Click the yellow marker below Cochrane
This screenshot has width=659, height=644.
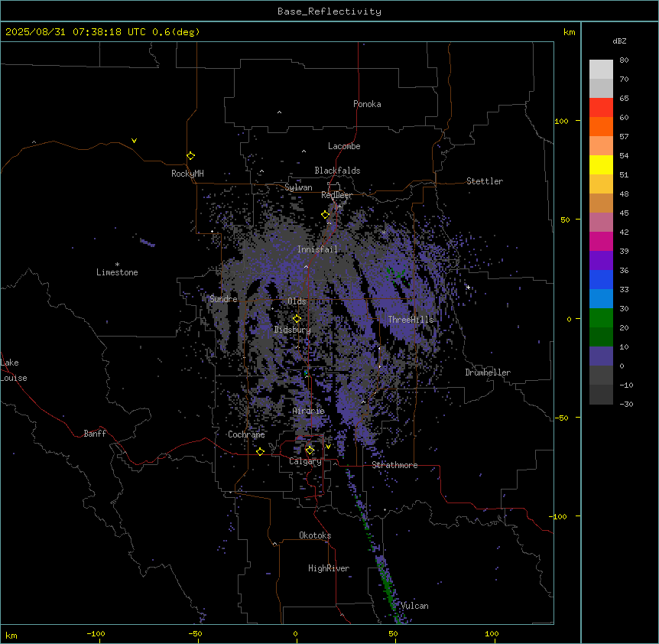pos(260,452)
